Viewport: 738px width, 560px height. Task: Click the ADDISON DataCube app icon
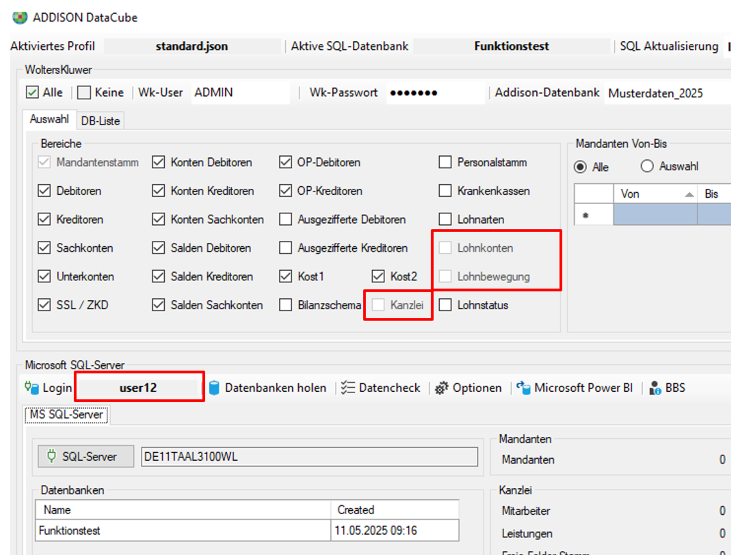click(x=20, y=18)
